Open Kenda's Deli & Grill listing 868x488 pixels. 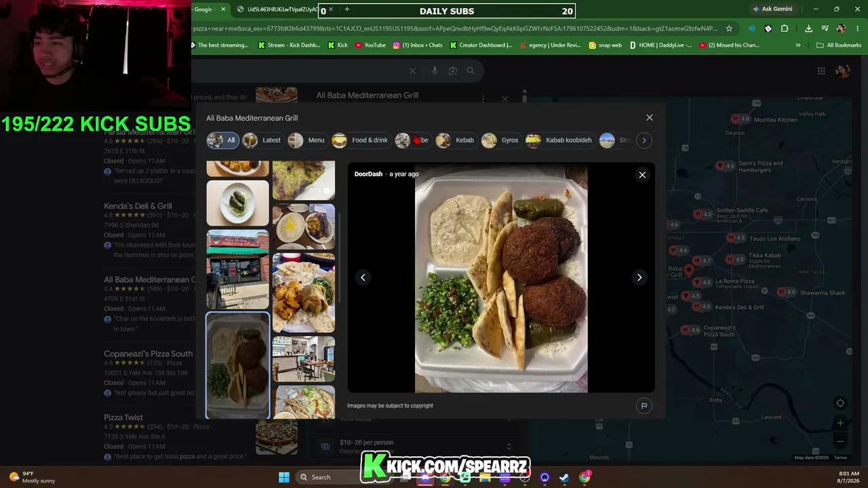[x=138, y=206]
